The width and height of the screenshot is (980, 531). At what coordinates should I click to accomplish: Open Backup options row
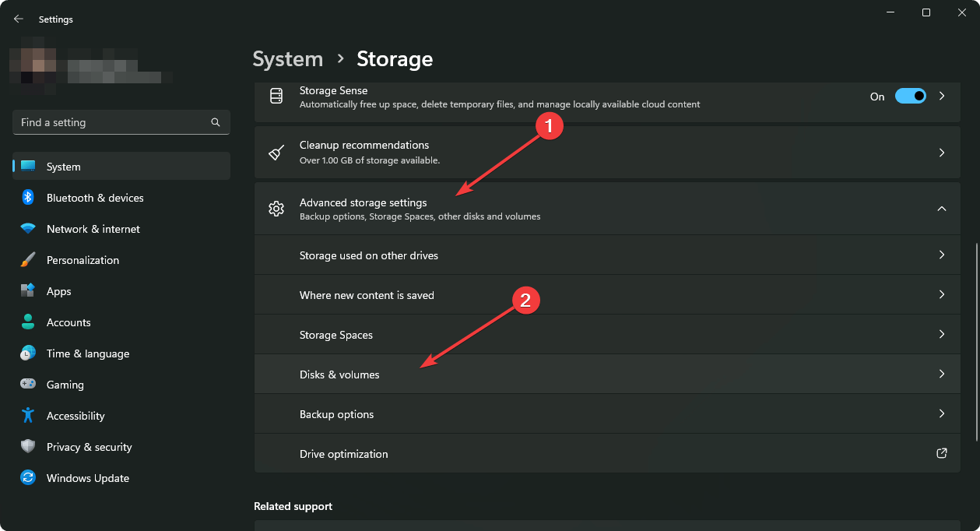pos(607,414)
